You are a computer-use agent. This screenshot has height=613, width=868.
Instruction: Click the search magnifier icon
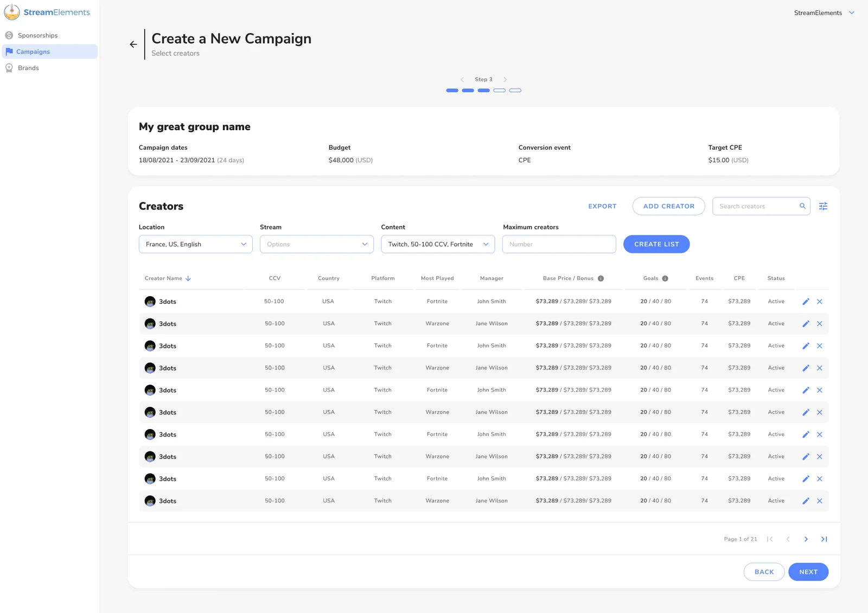click(x=802, y=206)
